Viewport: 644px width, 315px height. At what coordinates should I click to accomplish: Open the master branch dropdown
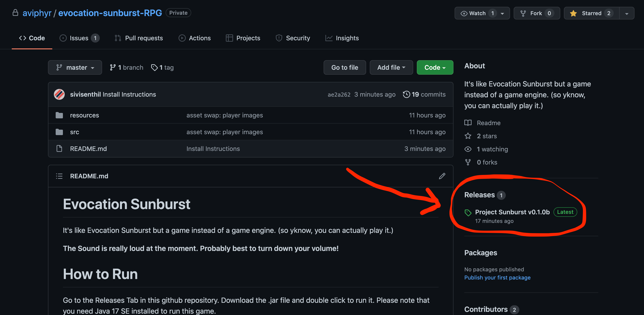pos(75,67)
